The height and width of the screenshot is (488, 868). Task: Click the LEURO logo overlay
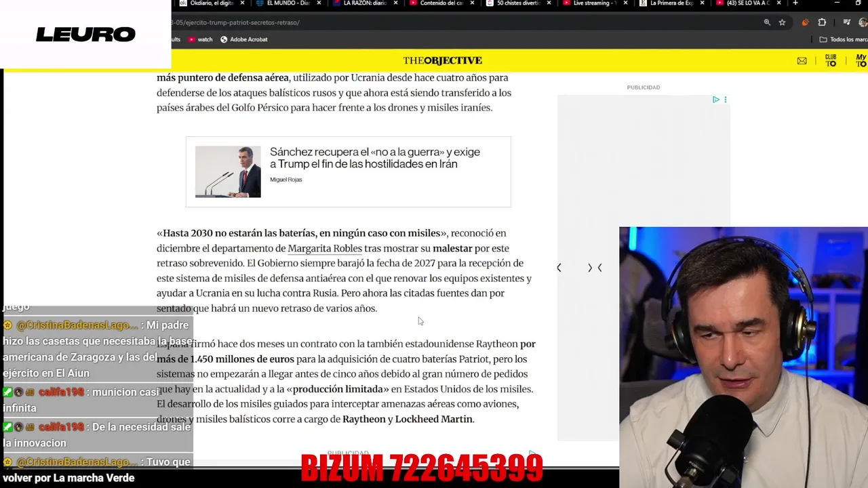pyautogui.click(x=85, y=34)
